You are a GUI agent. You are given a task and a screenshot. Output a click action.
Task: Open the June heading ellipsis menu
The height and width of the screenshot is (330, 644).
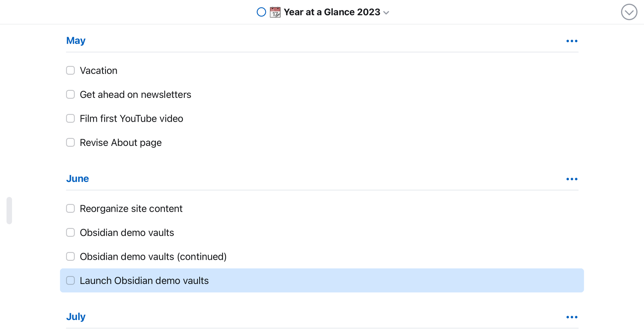tap(572, 179)
